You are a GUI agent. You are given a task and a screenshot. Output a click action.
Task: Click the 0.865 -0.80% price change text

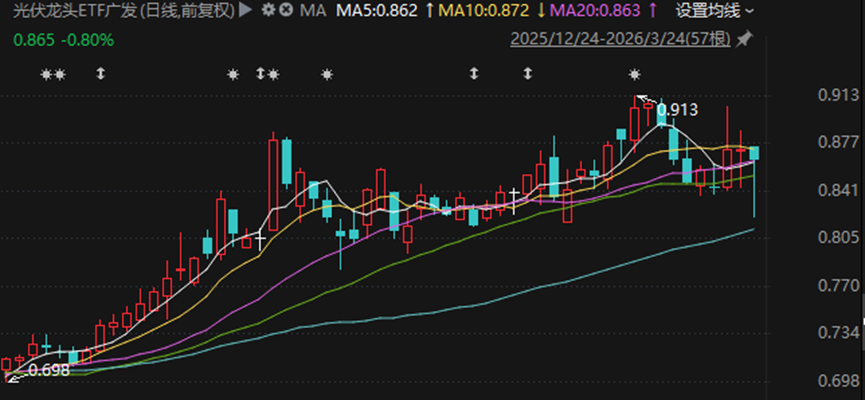tap(64, 40)
